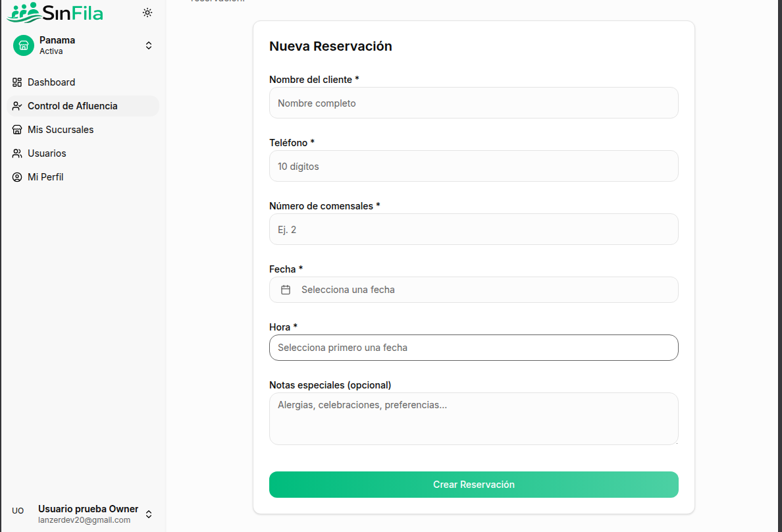Viewport: 782px width, 532px height.
Task: Click the Mis Sucursales store icon
Action: point(17,130)
